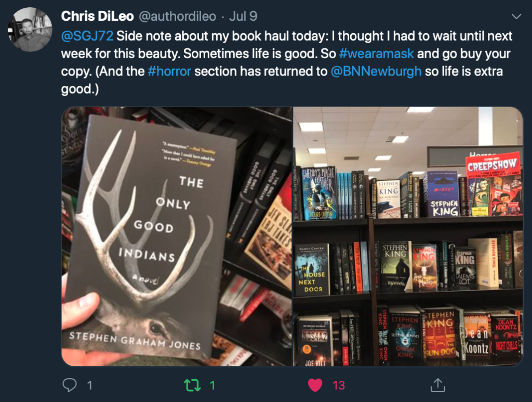The height and width of the screenshot is (402, 532).
Task: Open the share tweet upload icon
Action: [437, 385]
